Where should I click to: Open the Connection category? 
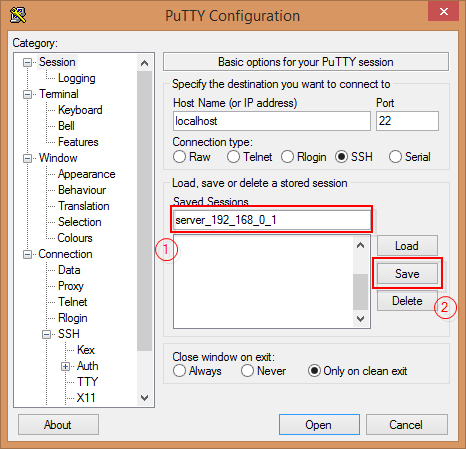click(65, 254)
